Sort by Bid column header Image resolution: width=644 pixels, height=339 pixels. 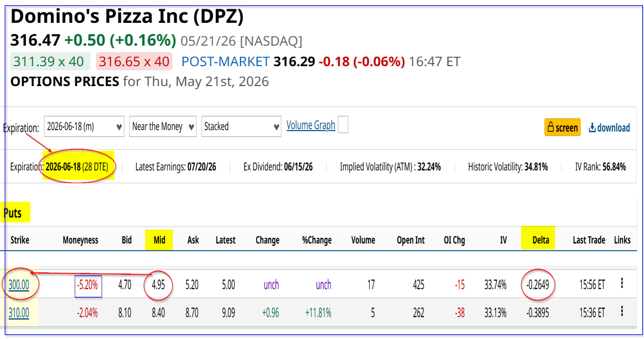click(x=126, y=240)
